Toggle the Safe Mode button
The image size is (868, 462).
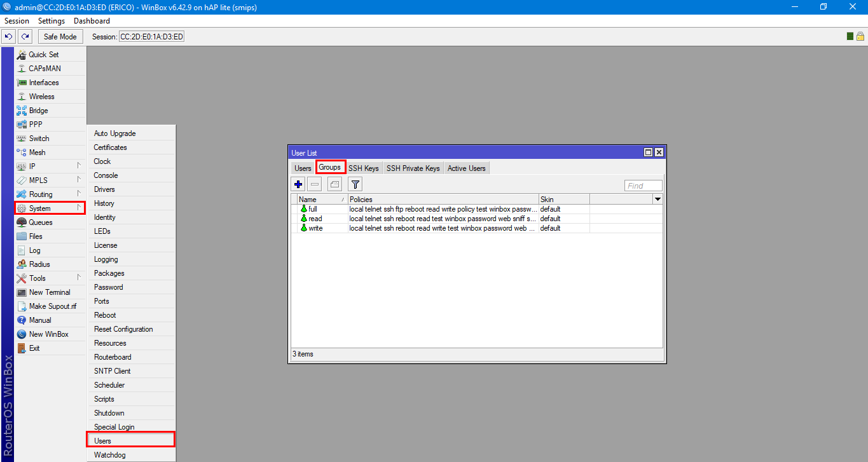(60, 37)
